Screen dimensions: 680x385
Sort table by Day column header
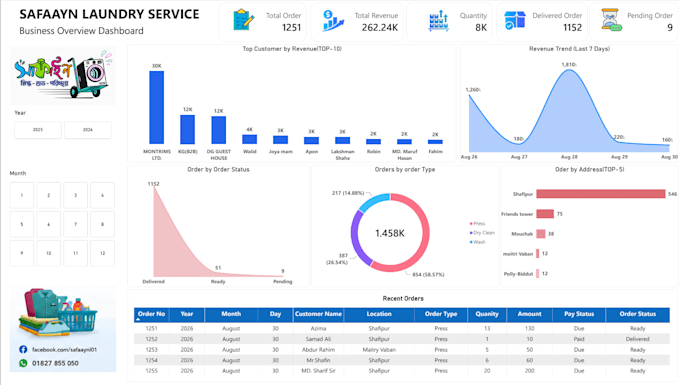275,314
